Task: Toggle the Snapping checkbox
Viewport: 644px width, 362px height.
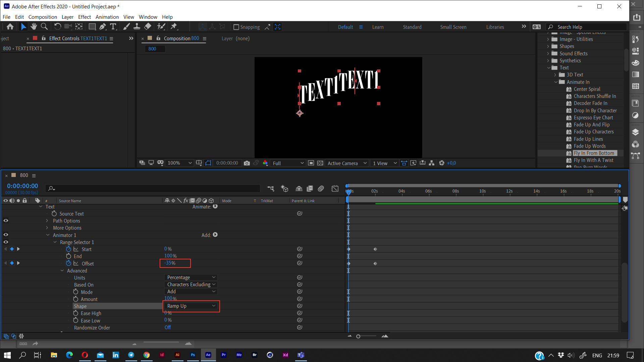Action: (x=236, y=27)
